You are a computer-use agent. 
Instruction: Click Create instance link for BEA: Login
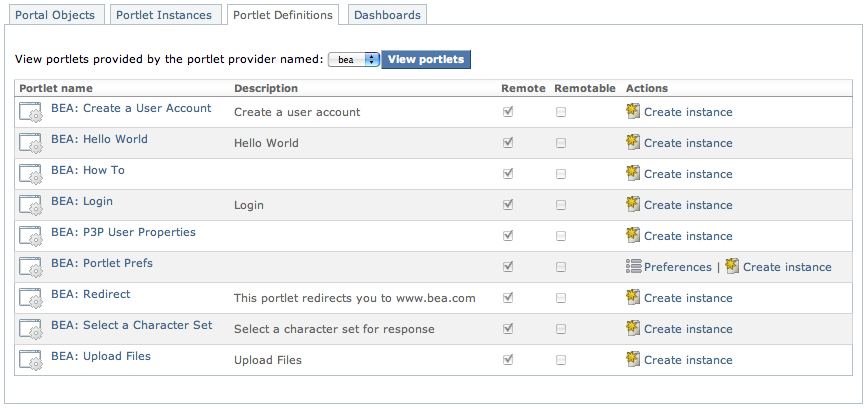pyautogui.click(x=688, y=205)
